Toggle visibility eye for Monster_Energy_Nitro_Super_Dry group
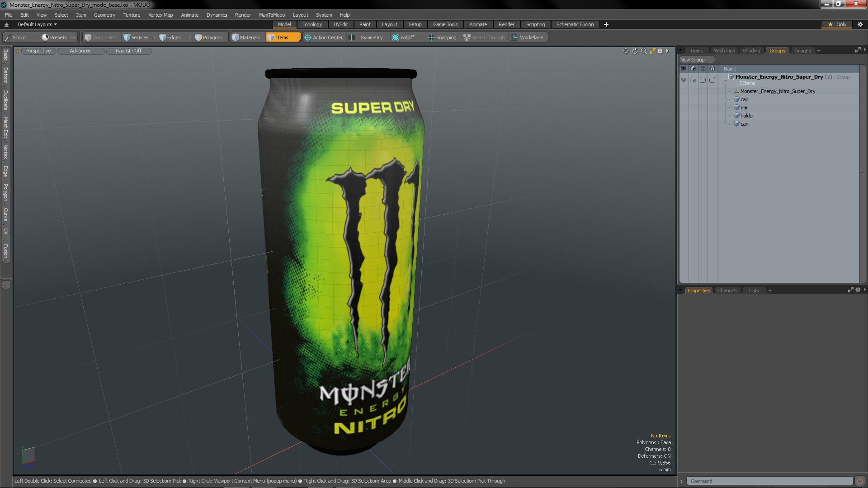868x488 pixels. (x=684, y=80)
